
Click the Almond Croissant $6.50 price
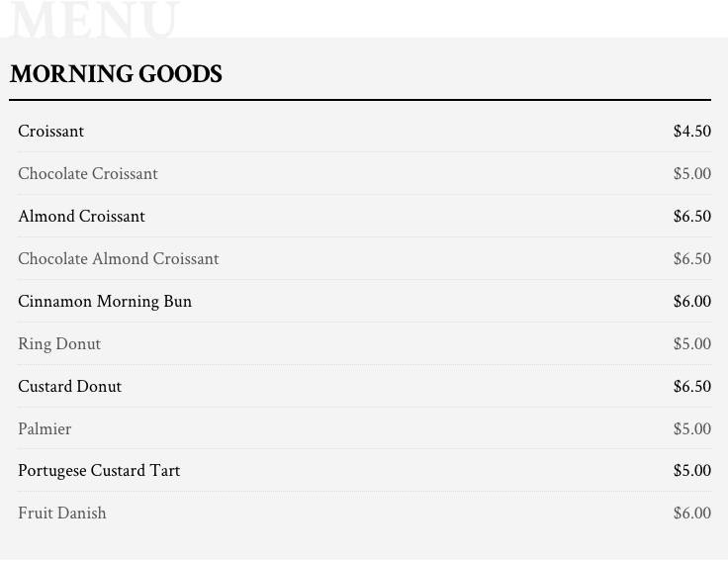point(692,216)
